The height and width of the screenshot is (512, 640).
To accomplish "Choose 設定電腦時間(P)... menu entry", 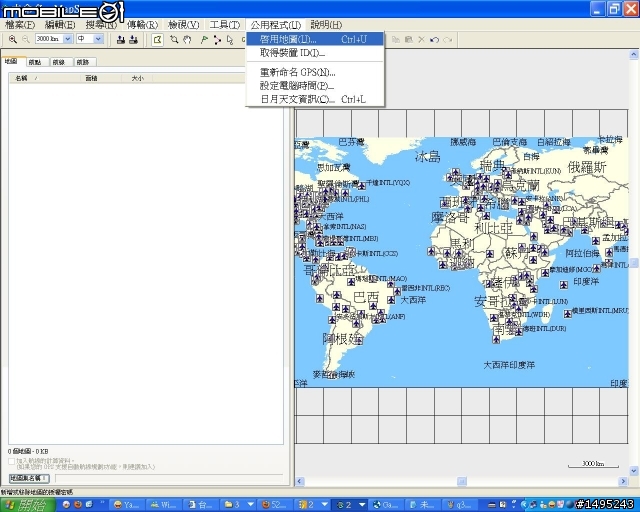I will tap(315, 86).
